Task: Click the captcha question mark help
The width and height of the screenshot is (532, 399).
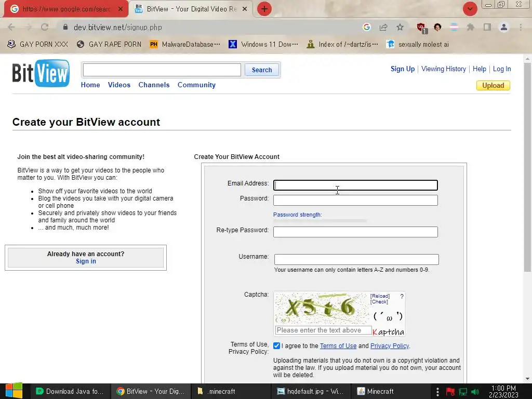Action: coord(402,297)
